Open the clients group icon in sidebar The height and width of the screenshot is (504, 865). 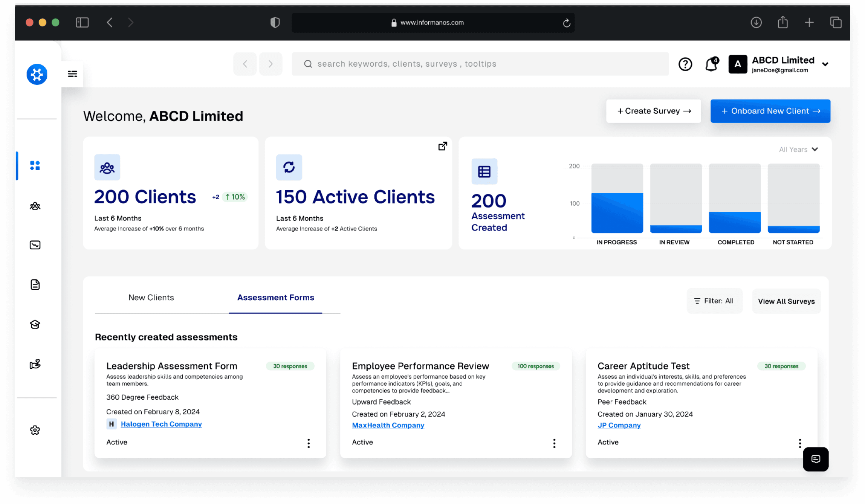(x=35, y=206)
